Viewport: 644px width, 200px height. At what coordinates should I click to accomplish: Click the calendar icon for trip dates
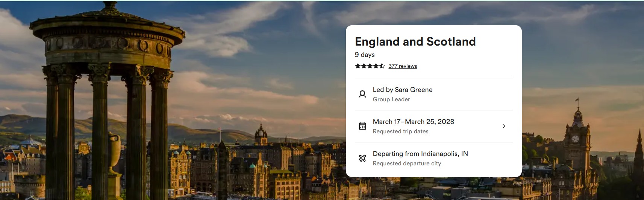362,126
